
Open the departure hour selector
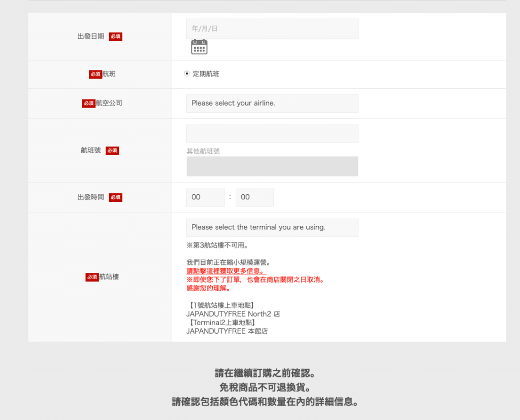click(x=205, y=197)
